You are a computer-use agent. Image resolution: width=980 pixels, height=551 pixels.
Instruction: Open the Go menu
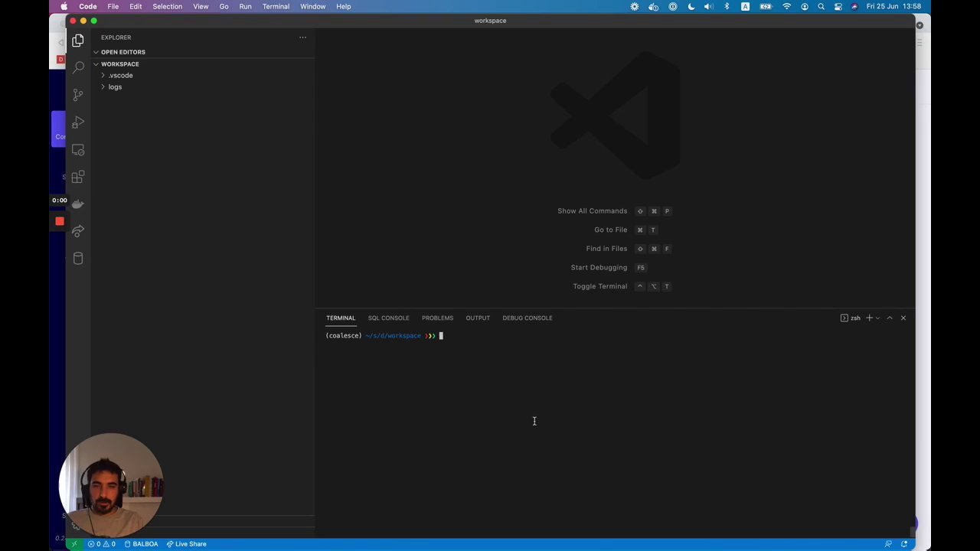224,7
